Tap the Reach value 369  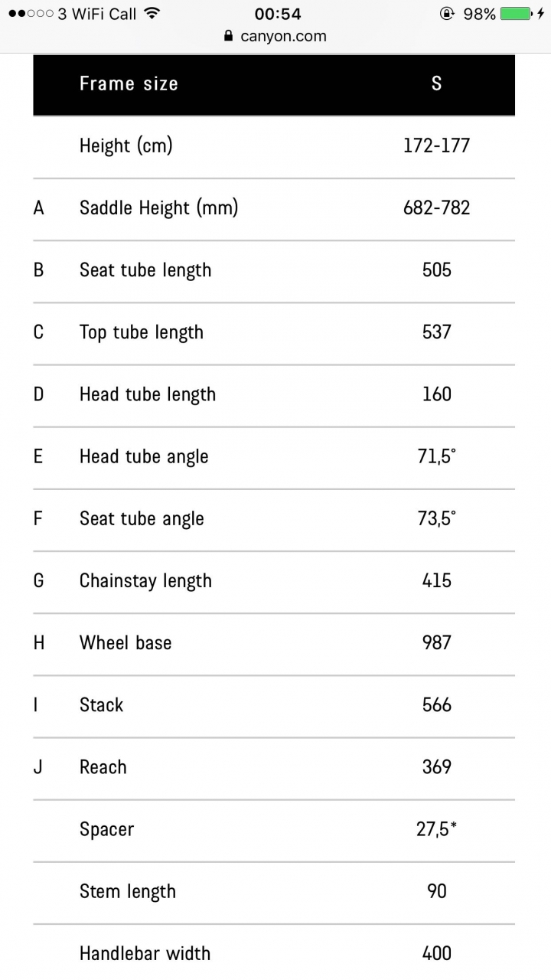coord(436,766)
